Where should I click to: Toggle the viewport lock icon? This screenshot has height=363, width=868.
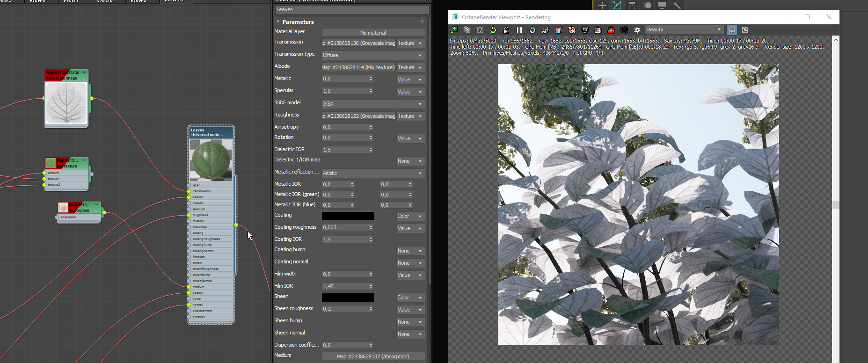point(506,30)
